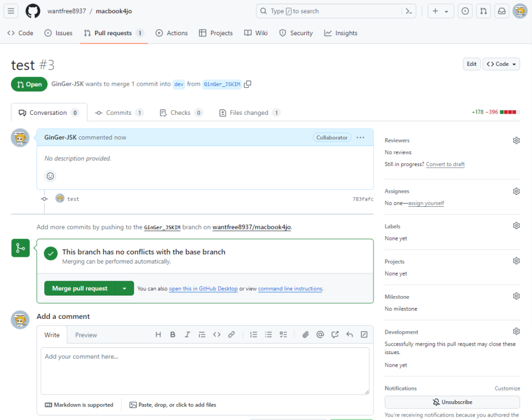Click the assign yourself link
The height and width of the screenshot is (420, 532).
click(x=426, y=203)
